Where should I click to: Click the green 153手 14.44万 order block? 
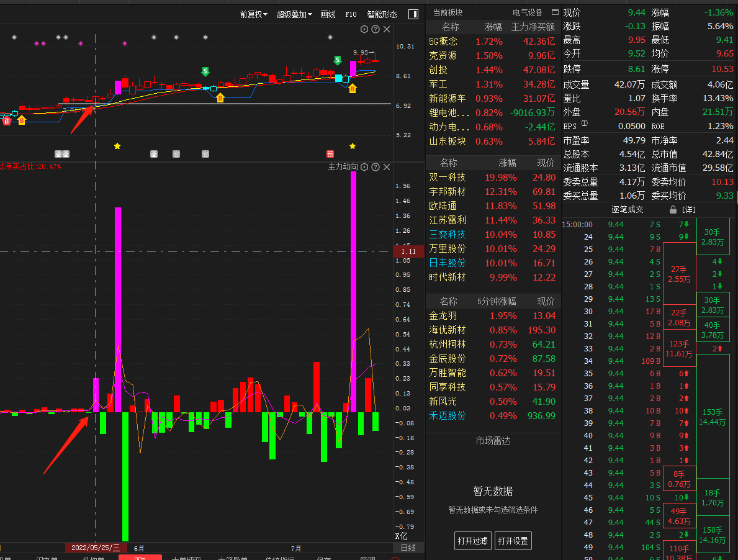[x=712, y=417]
